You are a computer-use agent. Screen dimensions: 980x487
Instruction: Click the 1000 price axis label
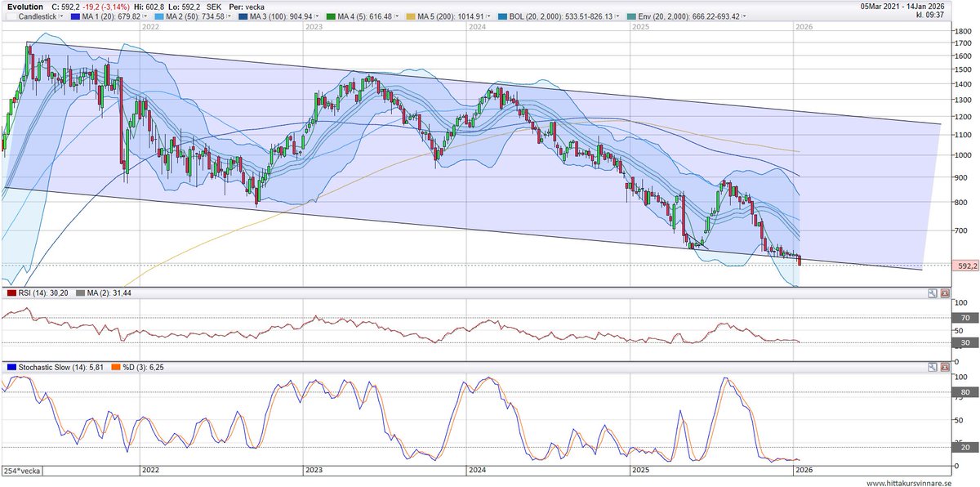(963, 155)
